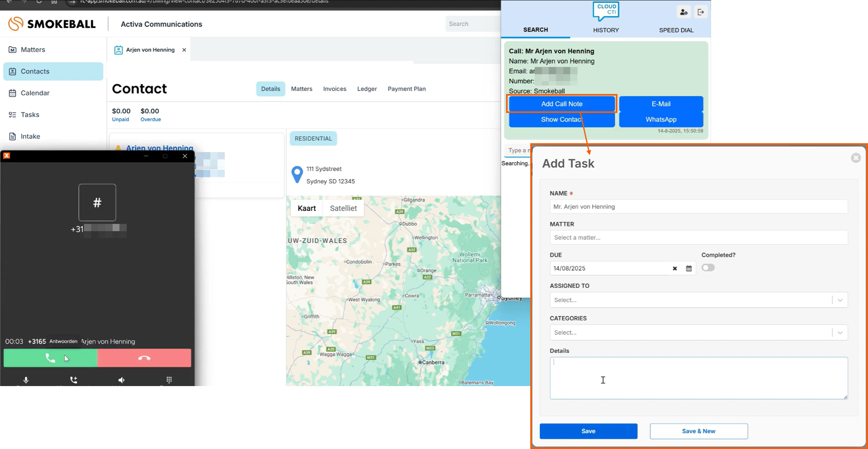Answer the call with green phone button
The height and width of the screenshot is (449, 868).
click(x=50, y=358)
